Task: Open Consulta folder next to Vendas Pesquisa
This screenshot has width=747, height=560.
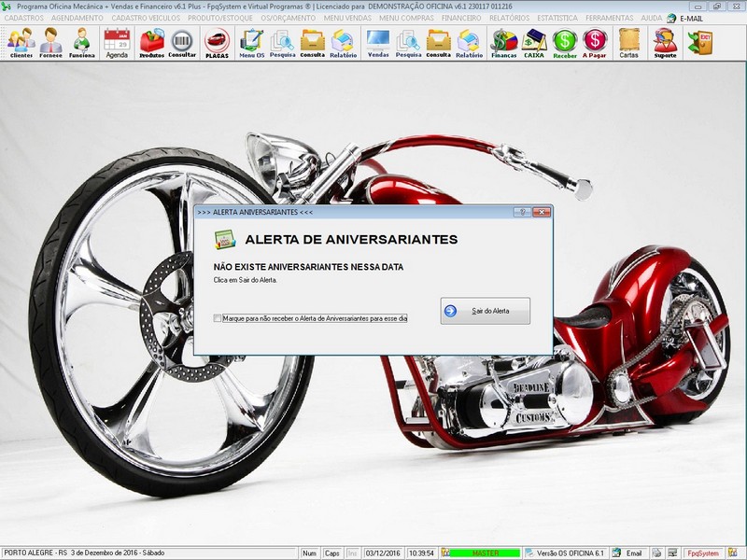Action: coord(438,43)
